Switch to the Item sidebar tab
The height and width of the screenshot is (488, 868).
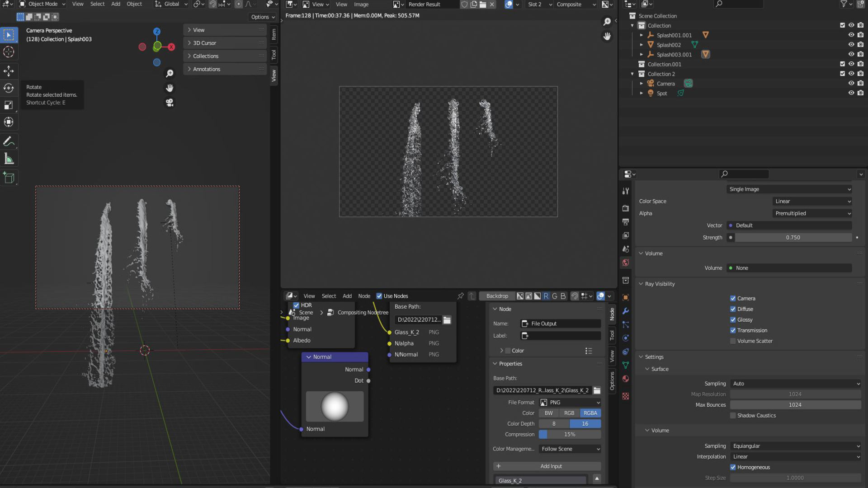click(x=274, y=35)
